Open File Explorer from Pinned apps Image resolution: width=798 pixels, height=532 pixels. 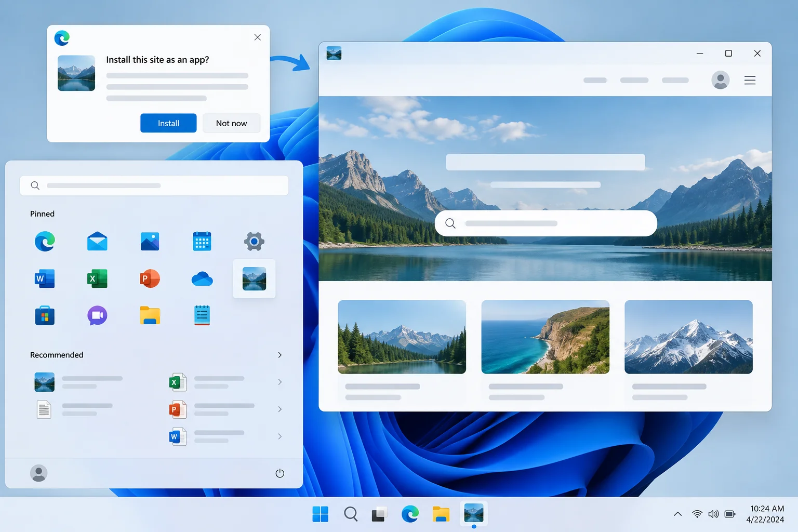point(150,315)
